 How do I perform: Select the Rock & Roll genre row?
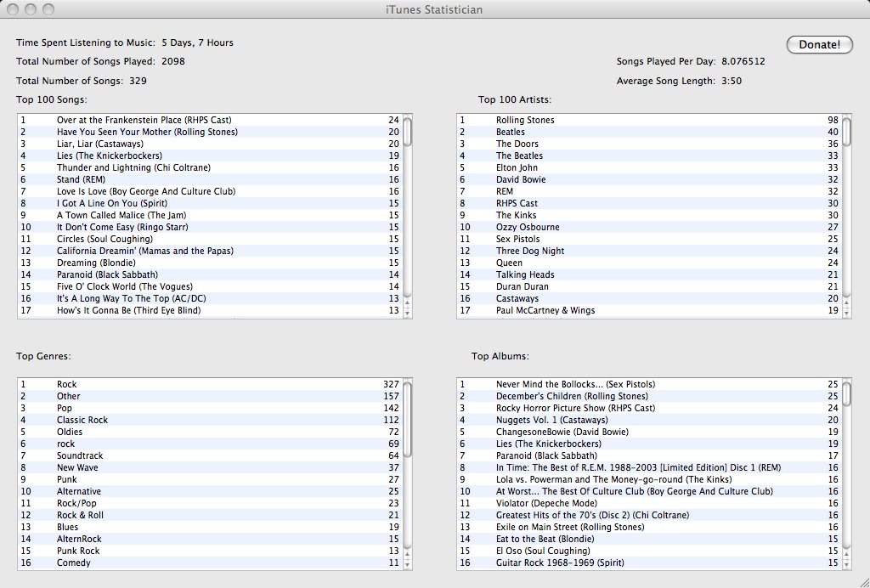pyautogui.click(x=211, y=515)
